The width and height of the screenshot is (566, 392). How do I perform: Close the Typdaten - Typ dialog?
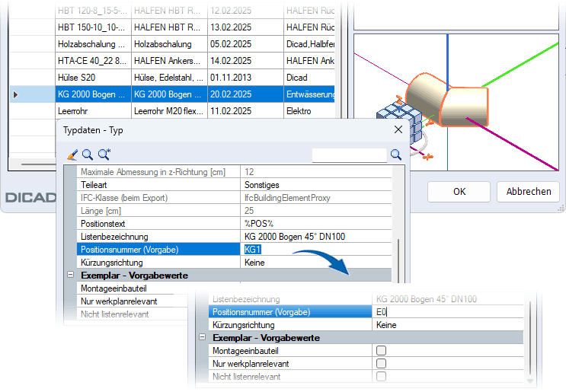[398, 129]
